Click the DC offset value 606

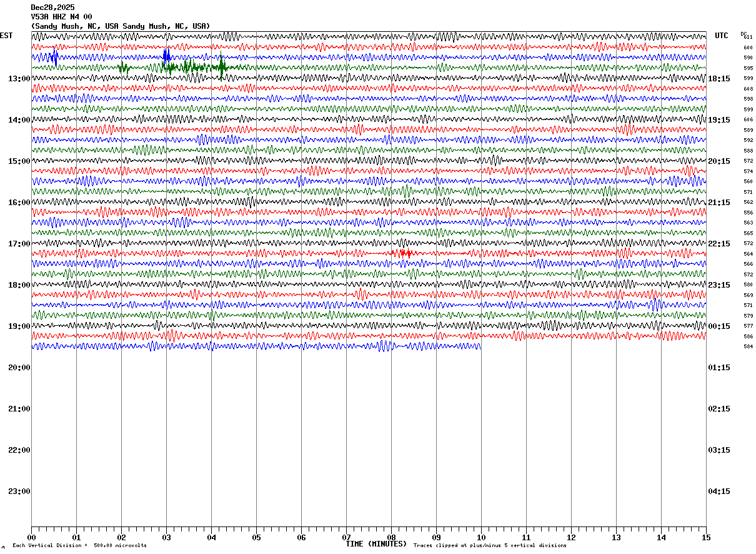click(x=748, y=119)
